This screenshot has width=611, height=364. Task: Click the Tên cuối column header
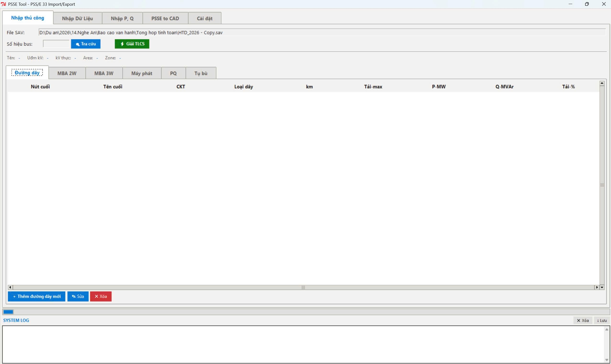point(113,87)
